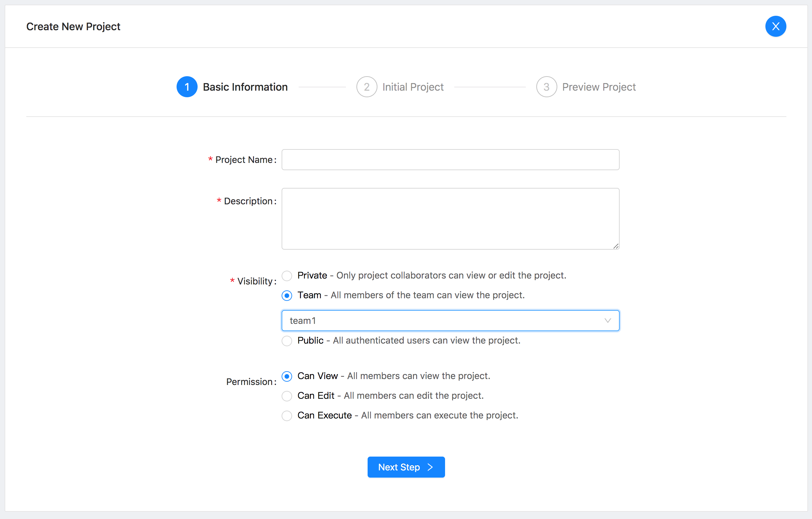Viewport: 812px width, 519px height.
Task: Click the arrow icon inside Next Step button
Action: (431, 467)
